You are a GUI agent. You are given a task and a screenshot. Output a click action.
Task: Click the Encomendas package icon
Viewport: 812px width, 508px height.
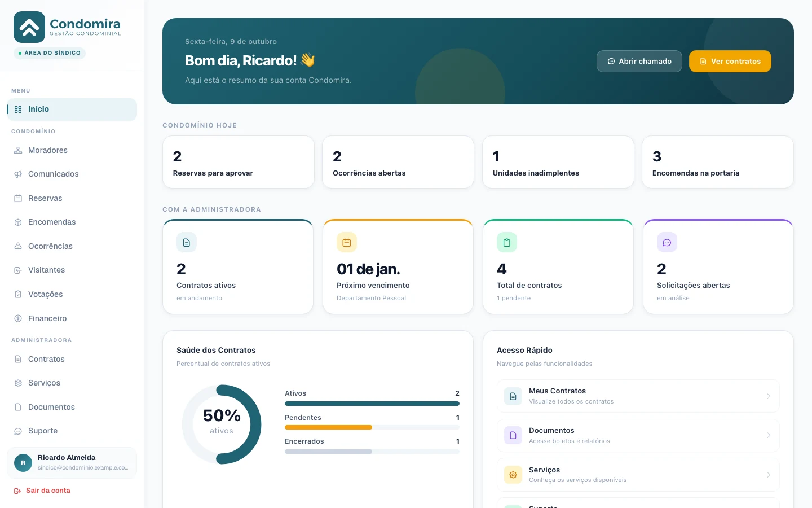pyautogui.click(x=18, y=222)
